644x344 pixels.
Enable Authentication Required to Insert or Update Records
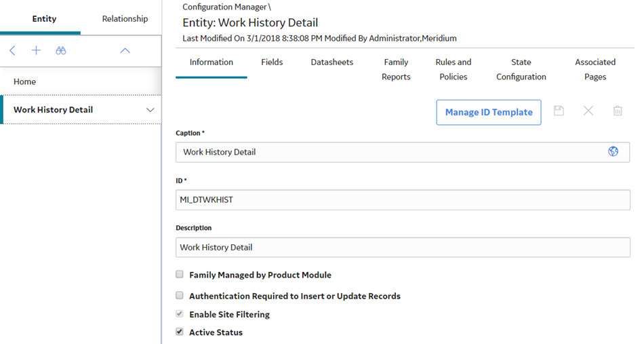pos(180,295)
